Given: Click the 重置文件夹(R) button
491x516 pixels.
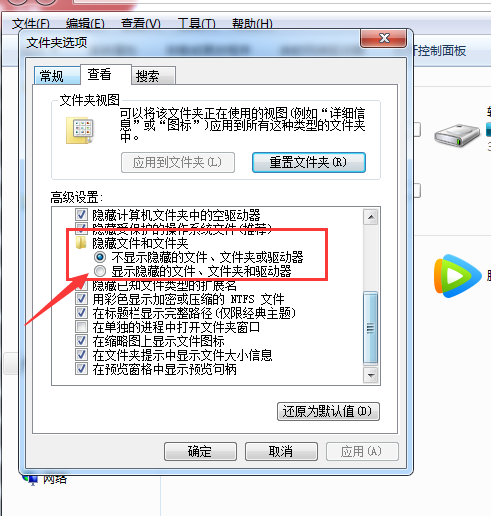Looking at the screenshot, I should (x=309, y=163).
